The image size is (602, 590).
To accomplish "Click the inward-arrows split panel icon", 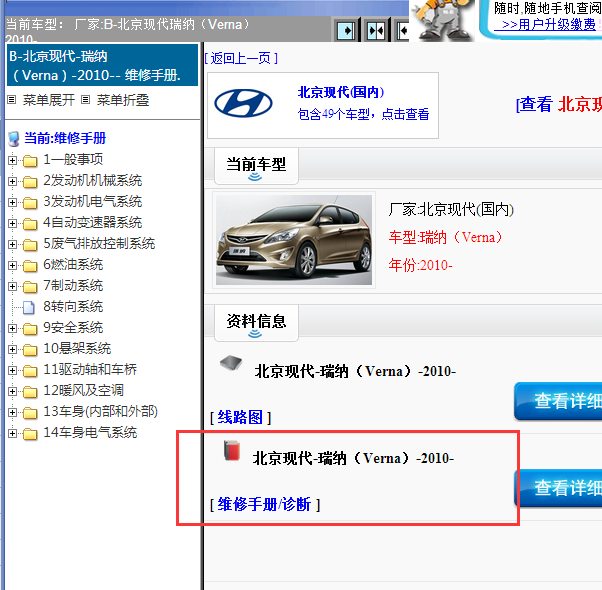I will point(375,30).
